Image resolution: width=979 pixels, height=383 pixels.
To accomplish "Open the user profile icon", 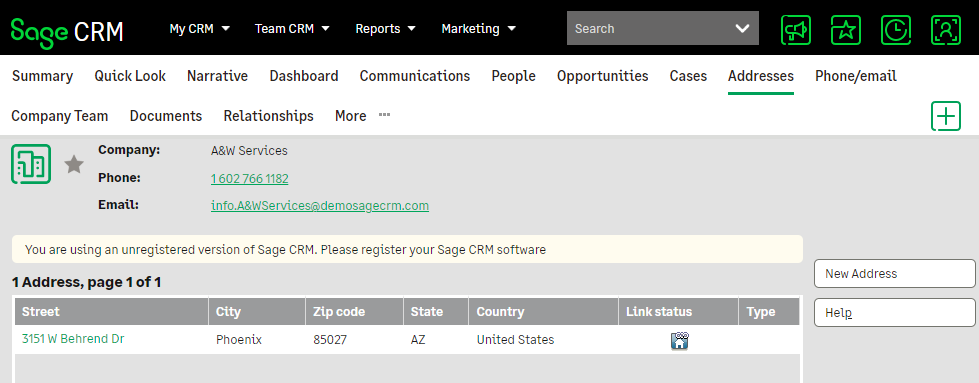I will [x=946, y=29].
